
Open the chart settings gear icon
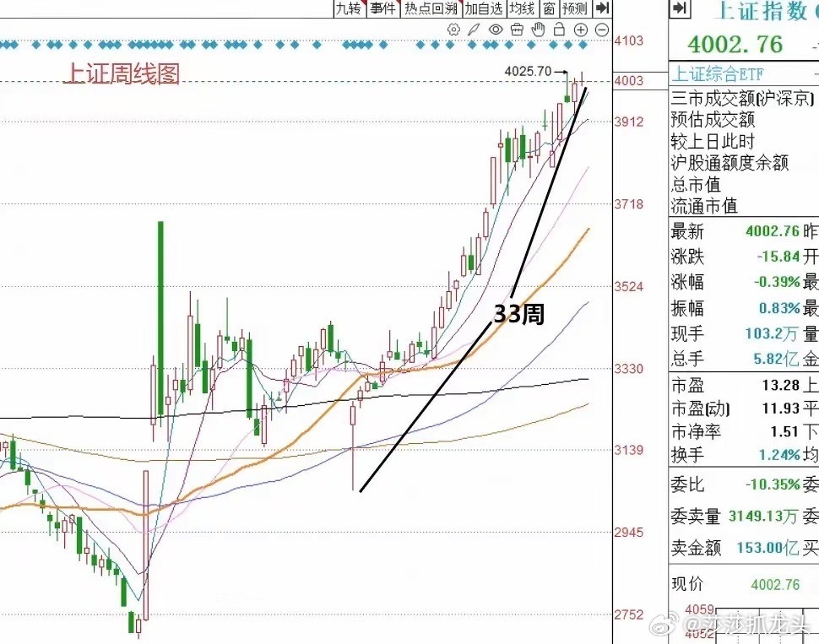pos(454,29)
